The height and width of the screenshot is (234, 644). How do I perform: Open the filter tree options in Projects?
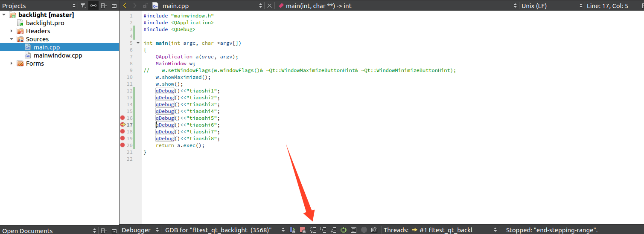(83, 6)
